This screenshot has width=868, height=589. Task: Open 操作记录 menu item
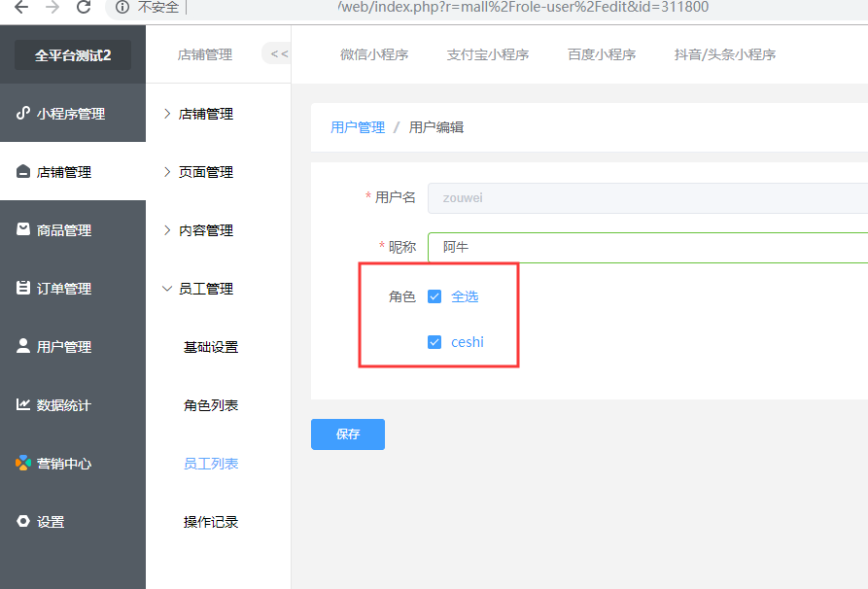point(211,522)
